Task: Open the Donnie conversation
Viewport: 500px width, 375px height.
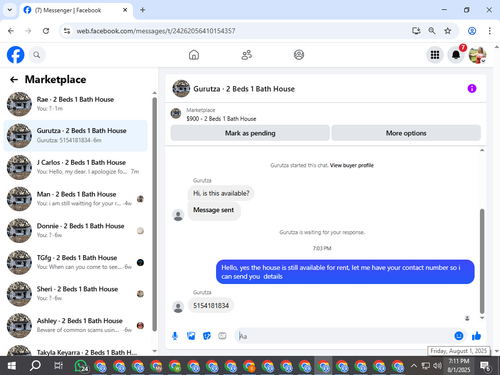Action: (x=75, y=231)
